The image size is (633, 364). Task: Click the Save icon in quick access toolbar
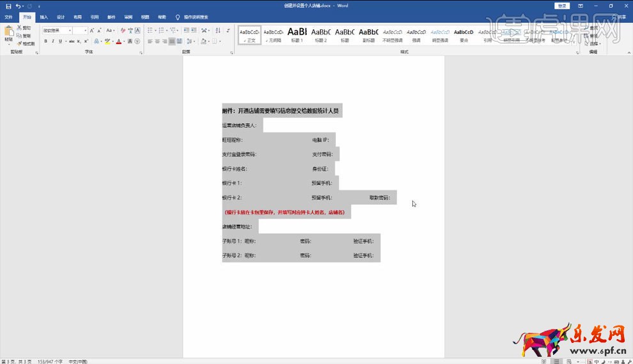pos(8,6)
